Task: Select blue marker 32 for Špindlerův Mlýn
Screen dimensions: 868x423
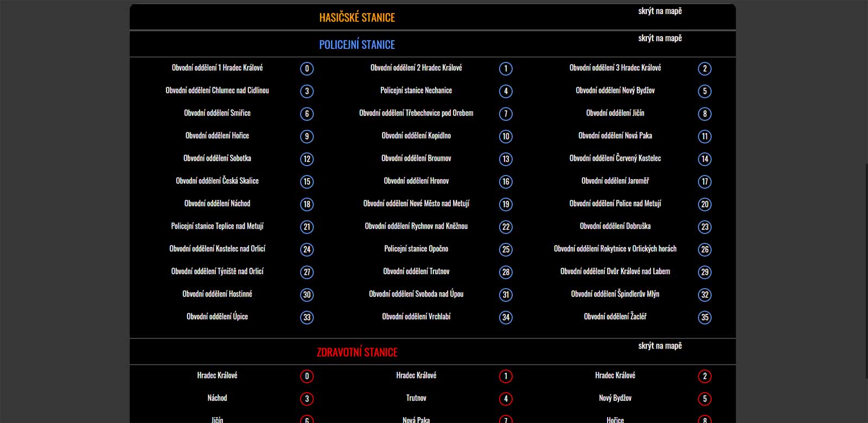Action: click(x=705, y=295)
